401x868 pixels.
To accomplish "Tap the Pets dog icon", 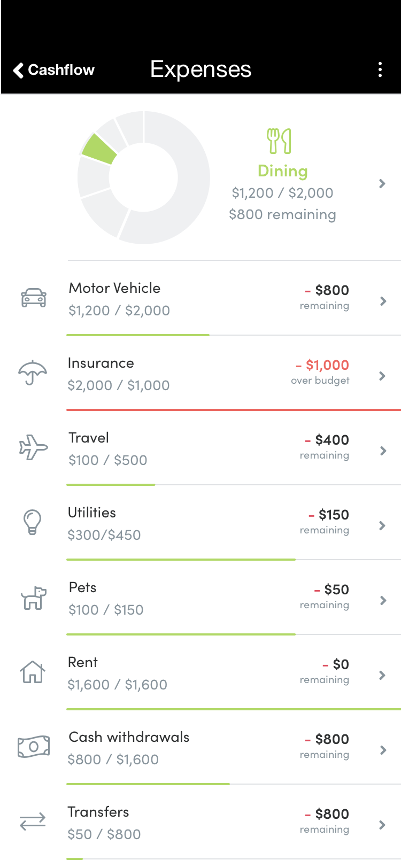I will click(x=33, y=598).
